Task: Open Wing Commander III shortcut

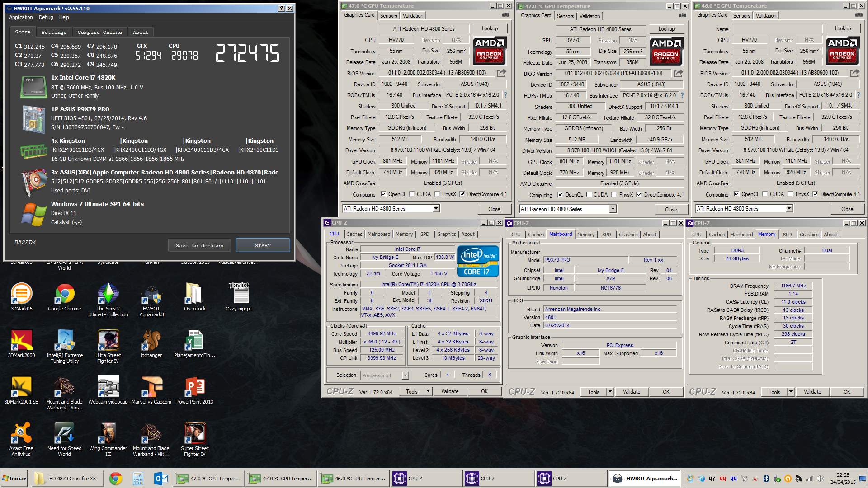Action: point(108,439)
